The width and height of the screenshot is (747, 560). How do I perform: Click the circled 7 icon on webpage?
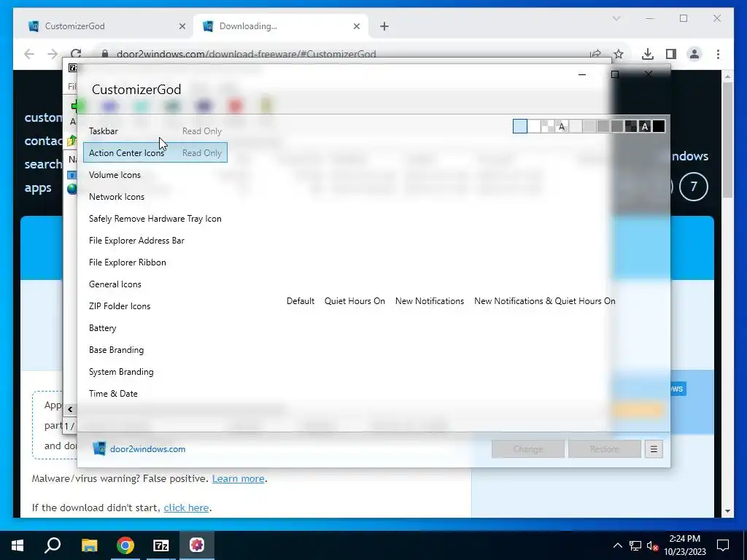coord(693,186)
